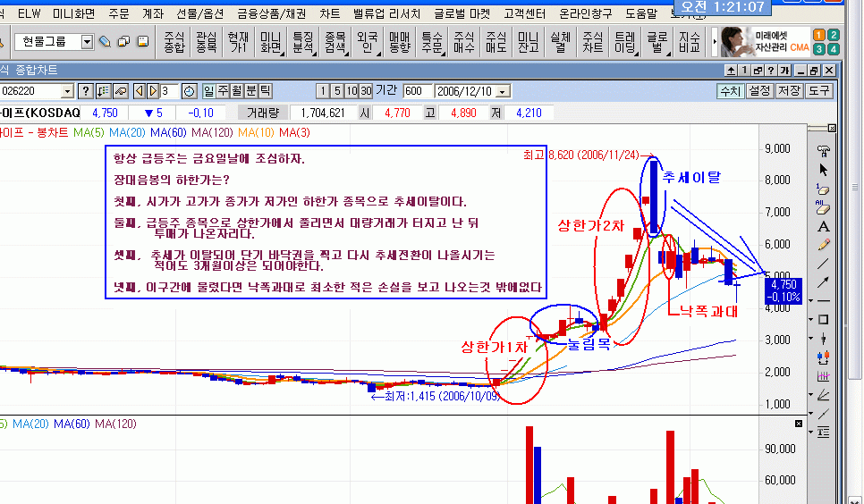Click the mini chart indicator tool
This screenshot has width=864, height=504.
click(823, 376)
